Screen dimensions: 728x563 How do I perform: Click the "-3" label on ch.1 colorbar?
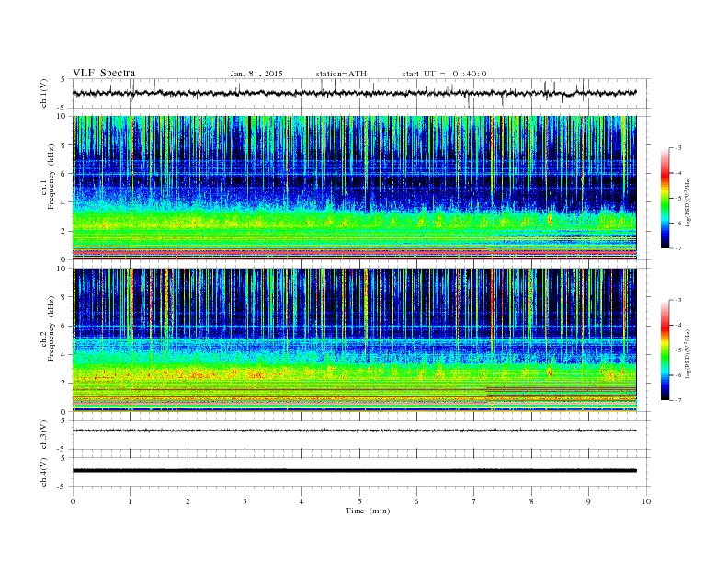tap(677, 148)
